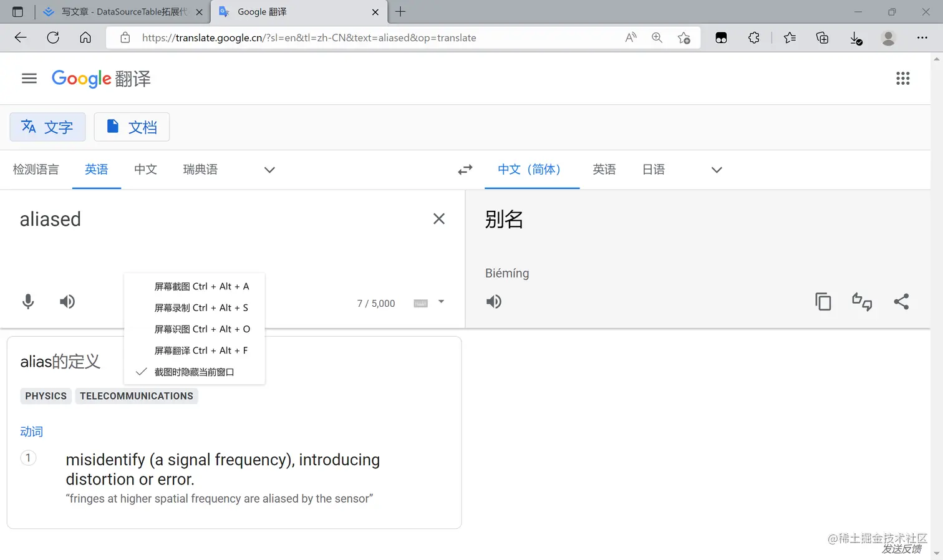Click the 7 / 5,000 character counter
The height and width of the screenshot is (560, 943).
376,304
